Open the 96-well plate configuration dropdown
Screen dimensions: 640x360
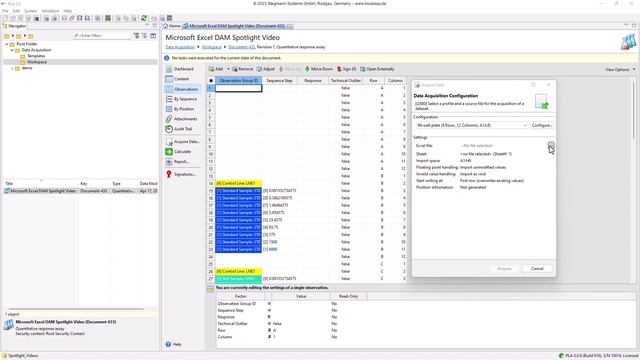pyautogui.click(x=471, y=125)
